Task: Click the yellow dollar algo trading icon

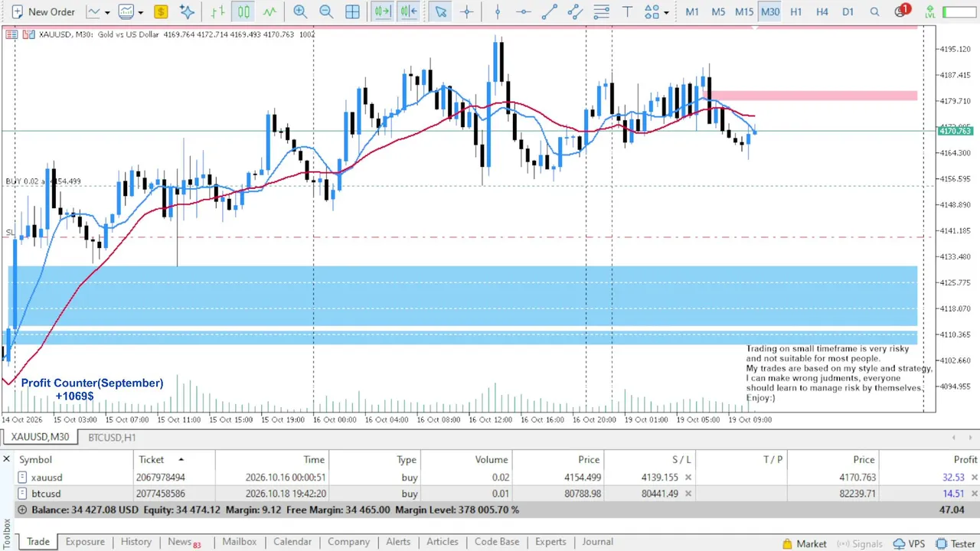Action: tap(161, 11)
